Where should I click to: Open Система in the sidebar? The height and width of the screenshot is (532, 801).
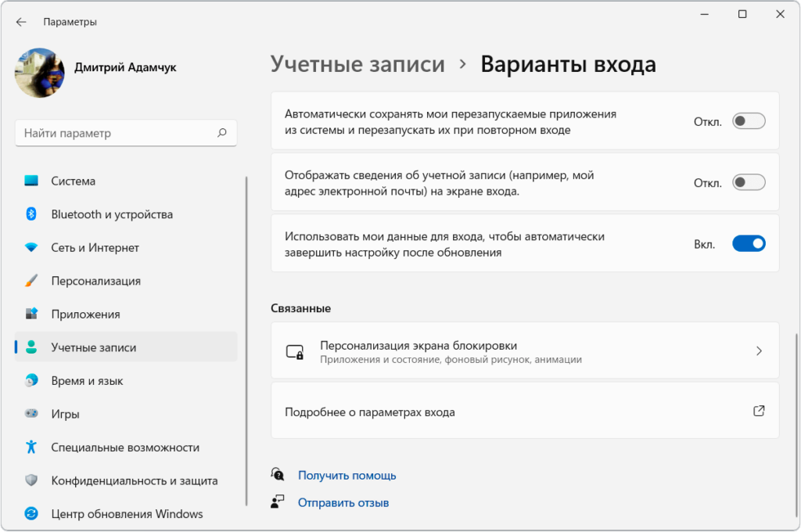(x=73, y=181)
